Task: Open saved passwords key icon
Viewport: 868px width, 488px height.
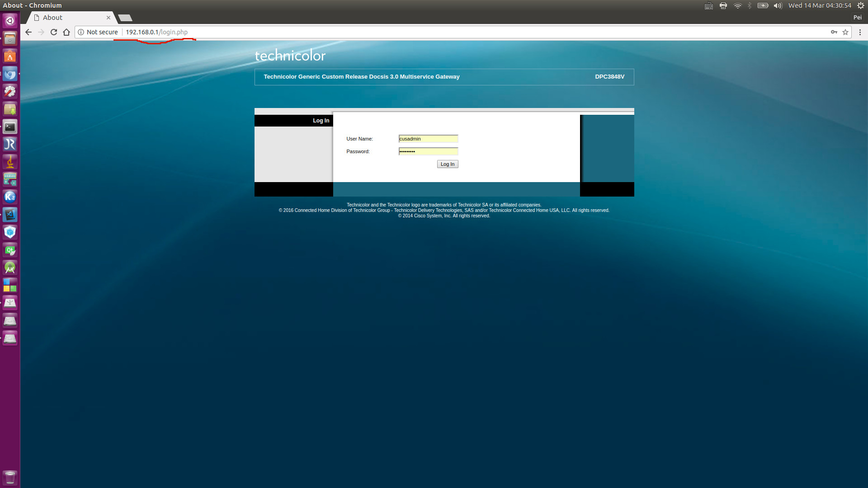Action: coord(834,32)
